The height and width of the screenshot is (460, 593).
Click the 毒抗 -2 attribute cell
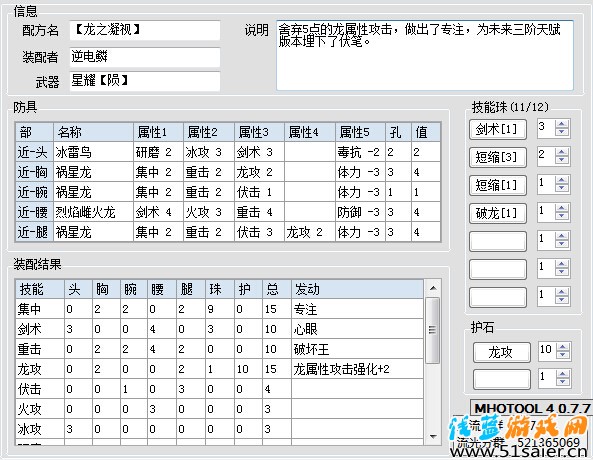coord(360,152)
